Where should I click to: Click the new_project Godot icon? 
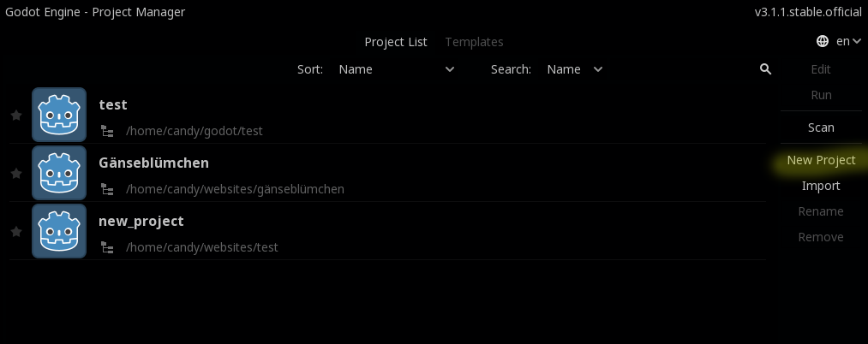tap(59, 231)
